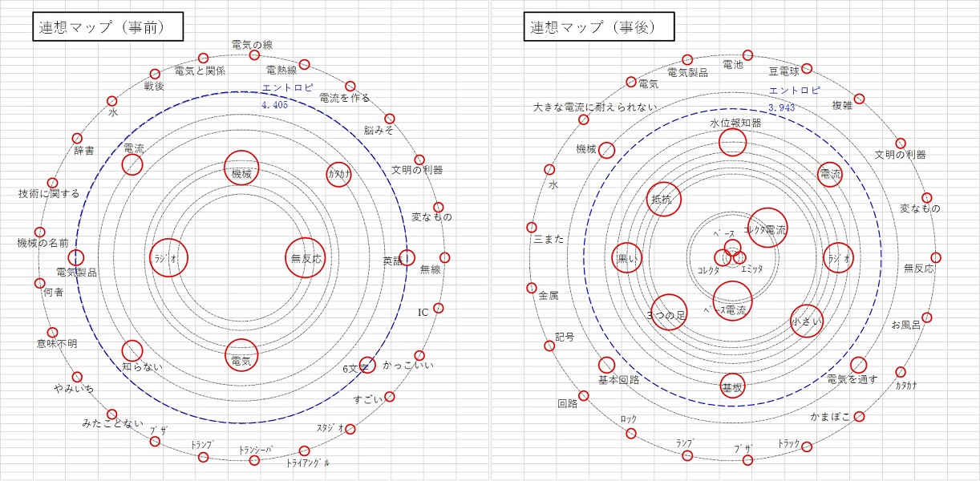This screenshot has height=481, width=980.
Task: Click the コレクタ電流 circle node
Action: coord(767,228)
